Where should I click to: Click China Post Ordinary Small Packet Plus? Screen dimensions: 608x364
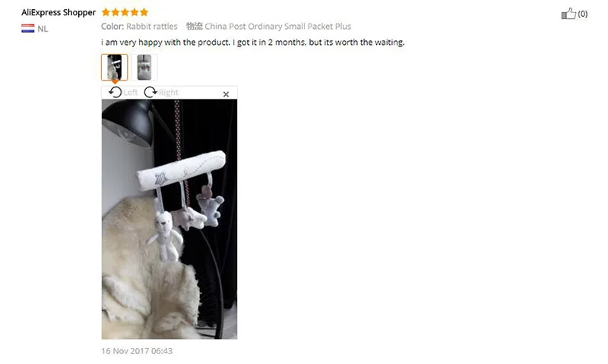tap(277, 27)
